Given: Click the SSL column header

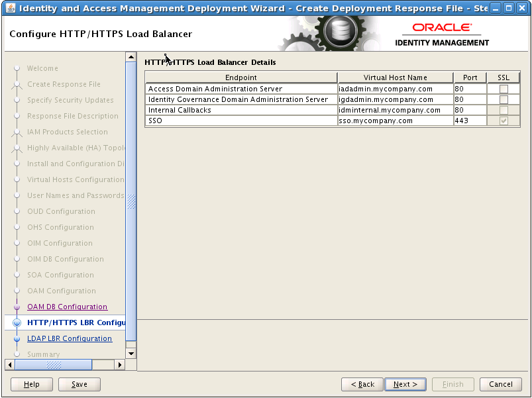Looking at the screenshot, I should pyautogui.click(x=504, y=77).
